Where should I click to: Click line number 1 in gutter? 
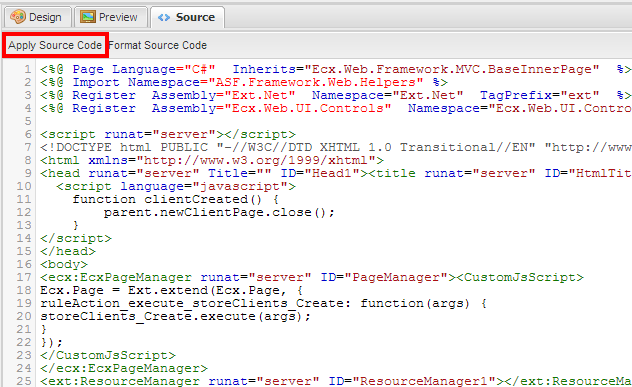point(27,69)
